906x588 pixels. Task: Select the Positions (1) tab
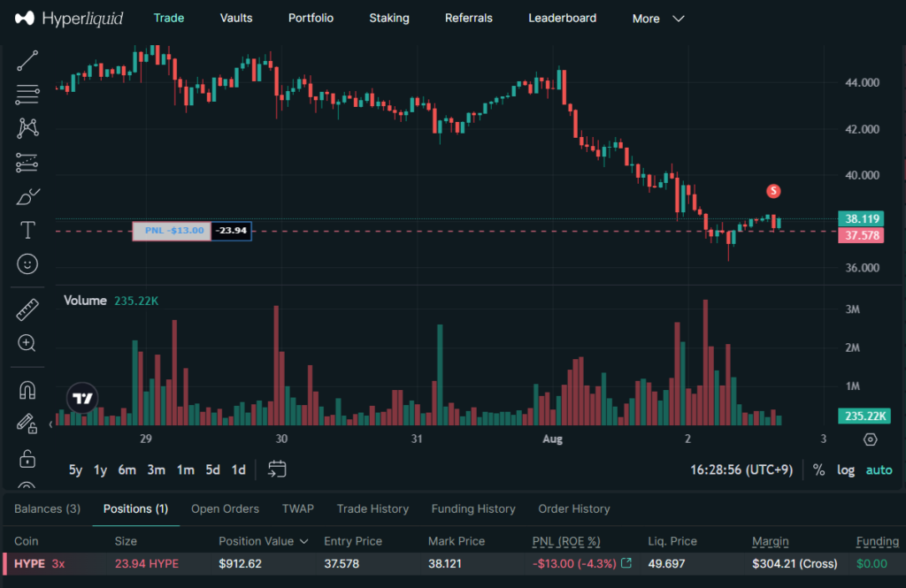coord(135,509)
